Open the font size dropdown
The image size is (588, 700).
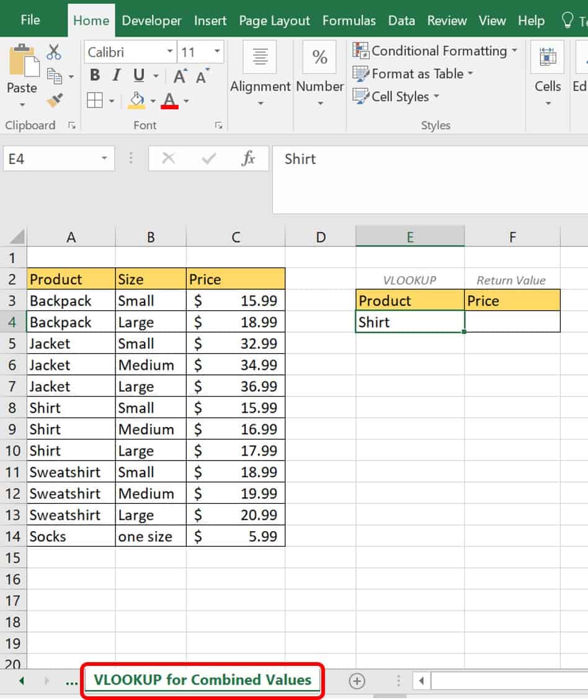tap(217, 52)
